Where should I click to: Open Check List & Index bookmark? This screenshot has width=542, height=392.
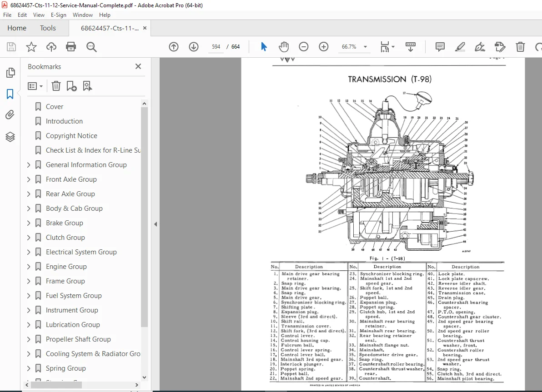[x=93, y=150]
